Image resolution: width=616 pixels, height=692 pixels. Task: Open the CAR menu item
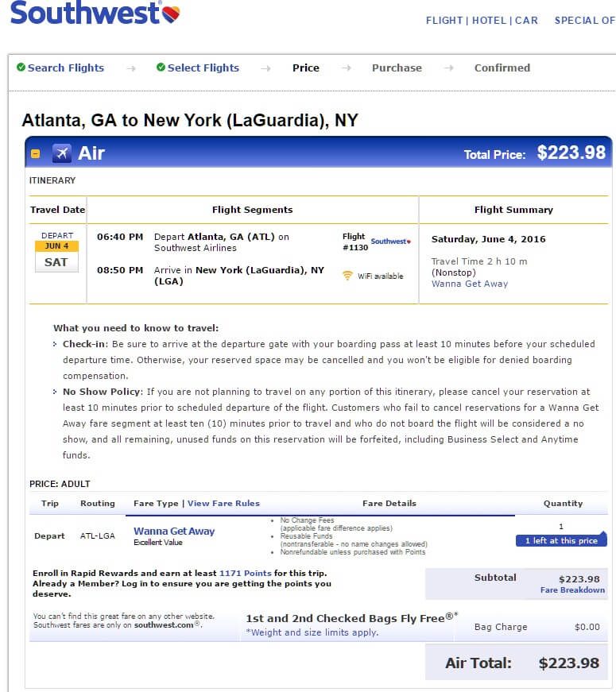pyautogui.click(x=526, y=21)
